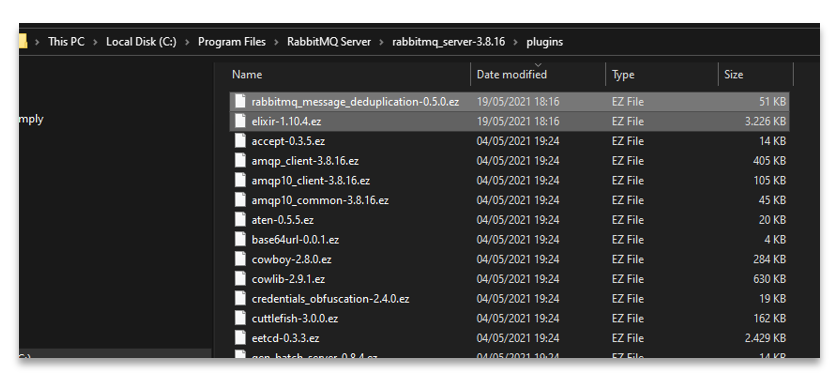Expand the chevron after RabbitMQ Server breadcrumb
The width and height of the screenshot is (838, 381).
click(382, 41)
